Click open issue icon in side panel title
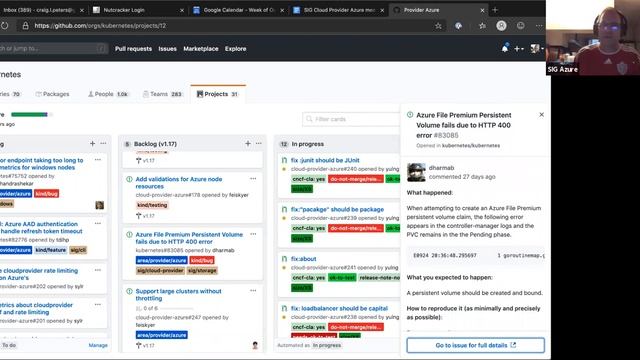Viewport: 640px width, 360px height. point(410,115)
